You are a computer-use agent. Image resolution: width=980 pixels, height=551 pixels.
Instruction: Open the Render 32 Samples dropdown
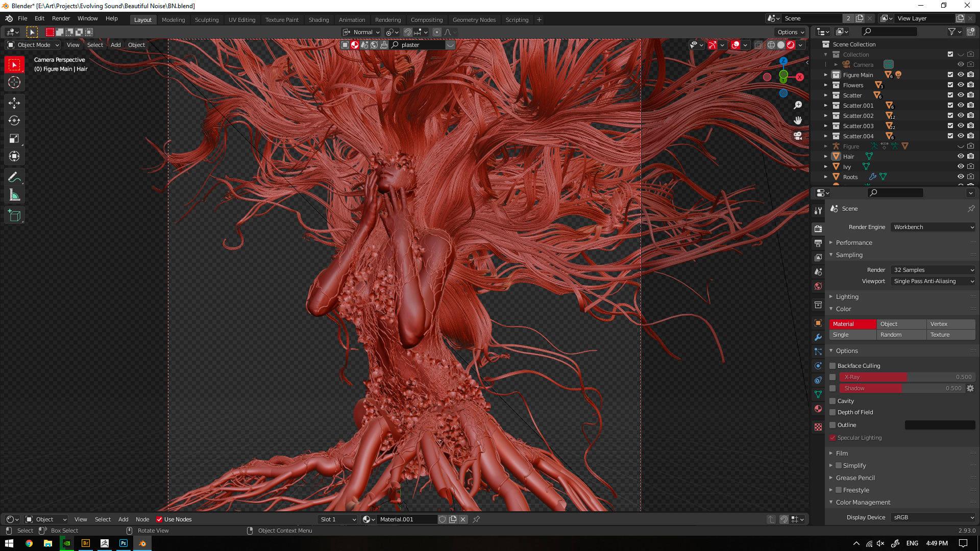(x=933, y=270)
